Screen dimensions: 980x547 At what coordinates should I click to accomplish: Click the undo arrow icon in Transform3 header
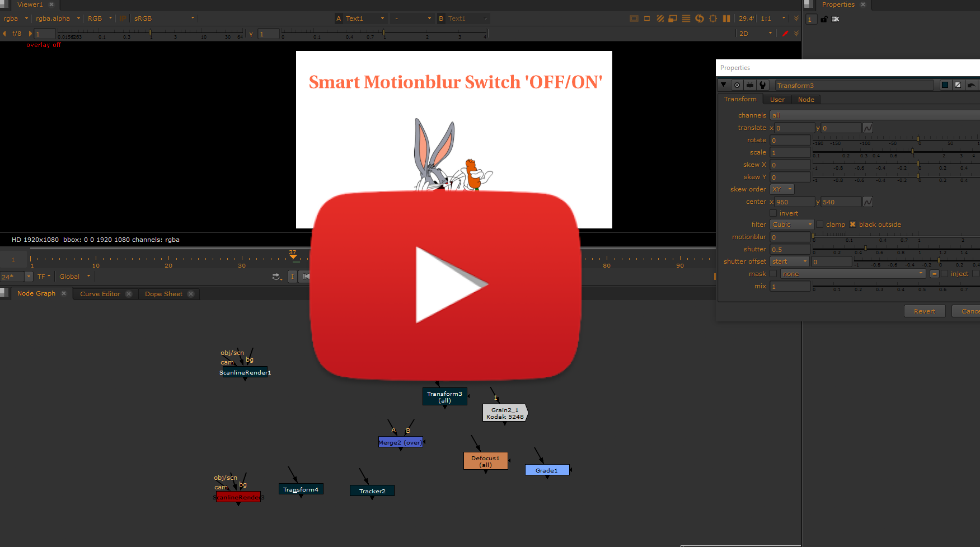pyautogui.click(x=971, y=85)
